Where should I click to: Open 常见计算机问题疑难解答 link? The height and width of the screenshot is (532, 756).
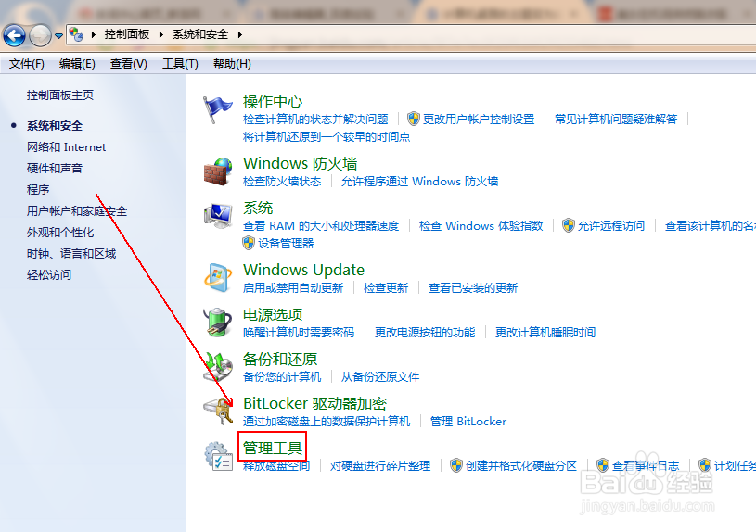(x=616, y=119)
